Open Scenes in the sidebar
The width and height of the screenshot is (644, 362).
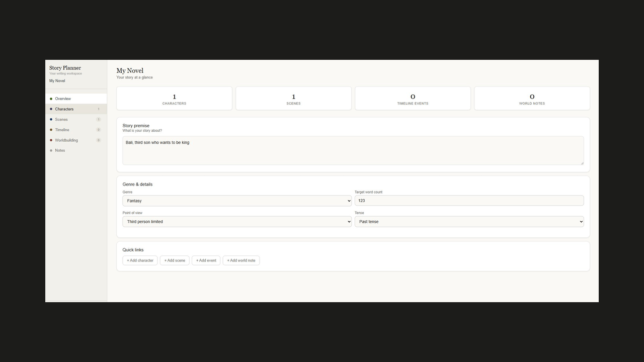76,120
